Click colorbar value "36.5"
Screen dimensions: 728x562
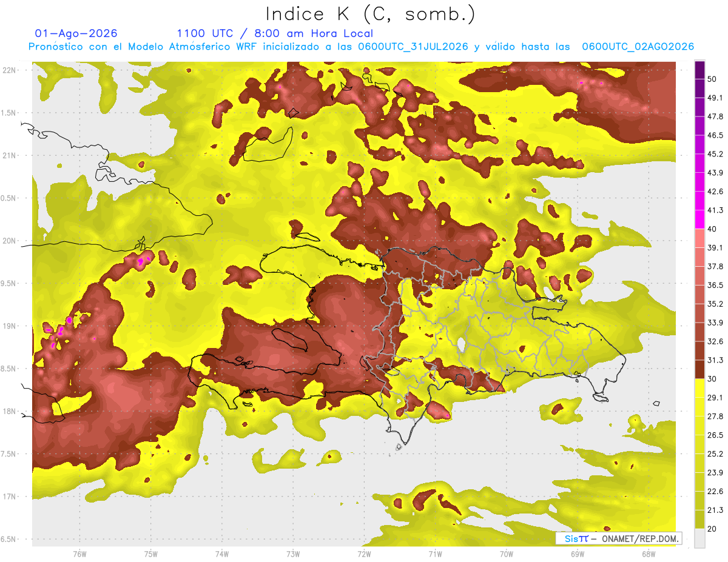tap(715, 286)
